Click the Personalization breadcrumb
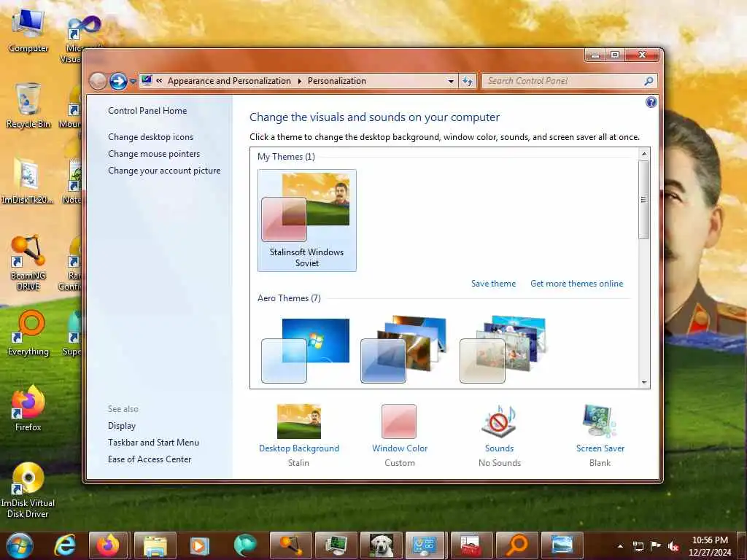 pyautogui.click(x=337, y=81)
